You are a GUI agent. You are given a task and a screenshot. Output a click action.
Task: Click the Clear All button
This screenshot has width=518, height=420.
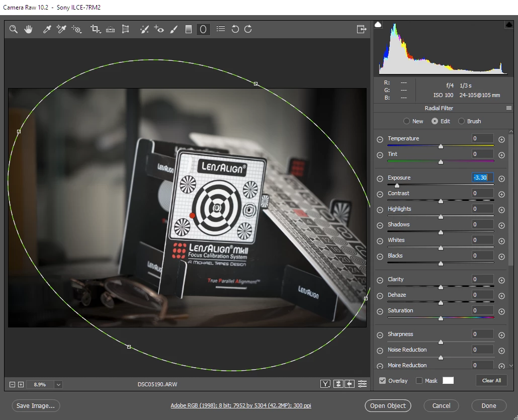(x=491, y=380)
